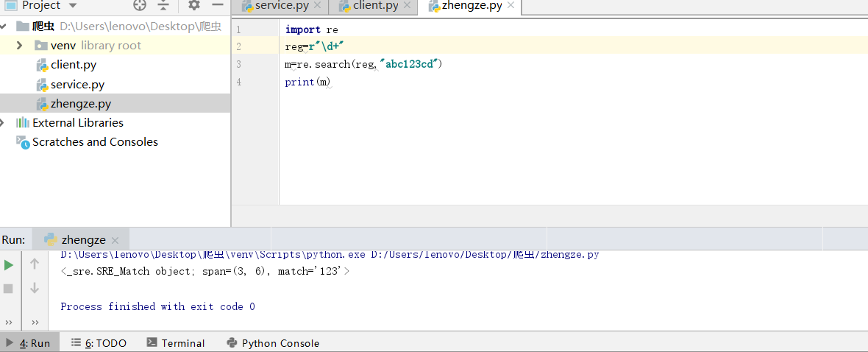
Task: Click line number 2 in the gutter
Action: click(238, 47)
